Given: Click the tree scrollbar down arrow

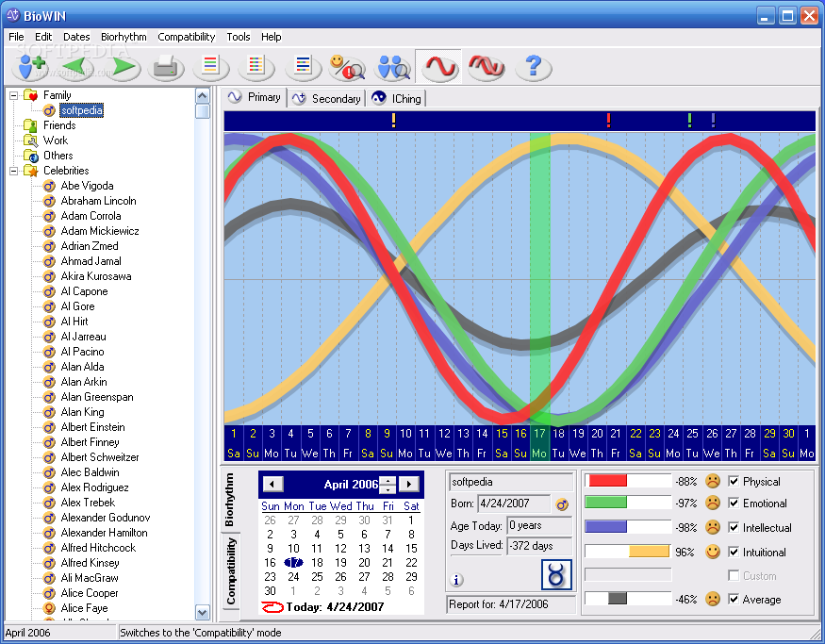Looking at the screenshot, I should pyautogui.click(x=203, y=613).
